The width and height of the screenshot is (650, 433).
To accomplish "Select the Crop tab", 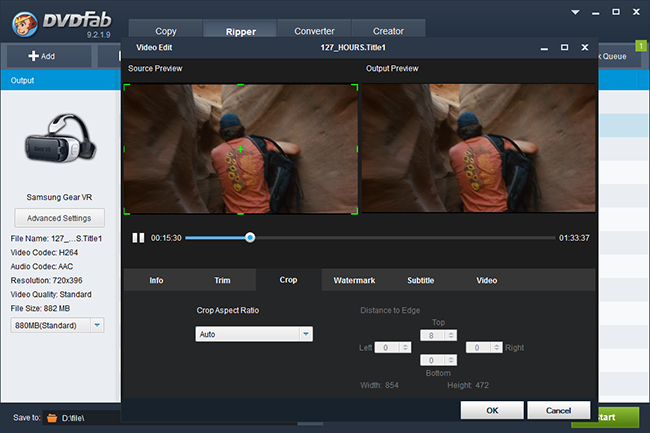I will (288, 280).
